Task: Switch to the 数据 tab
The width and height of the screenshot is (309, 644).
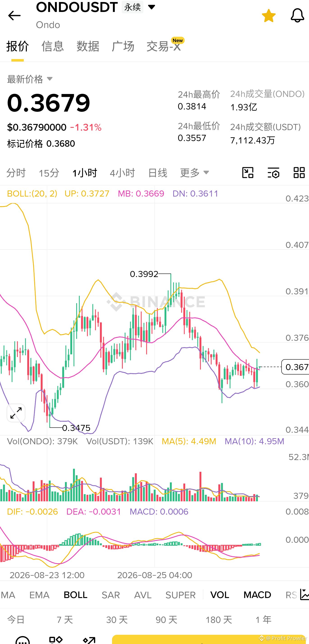Action: 88,46
